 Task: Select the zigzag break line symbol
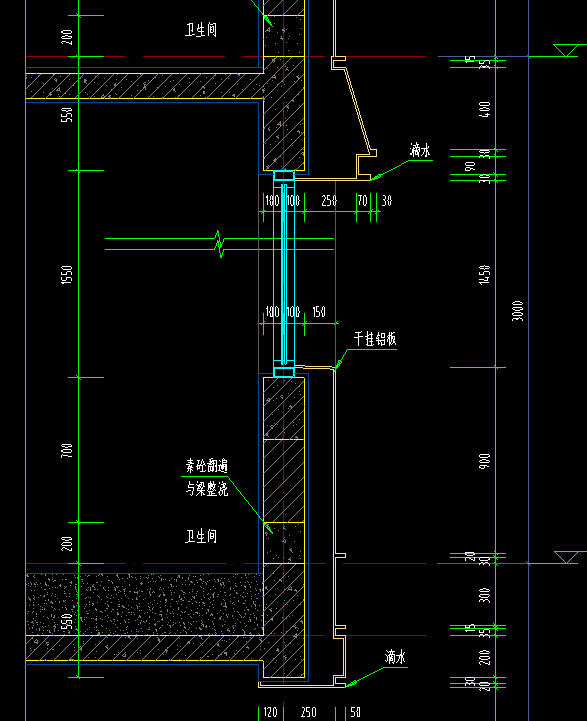(x=219, y=244)
